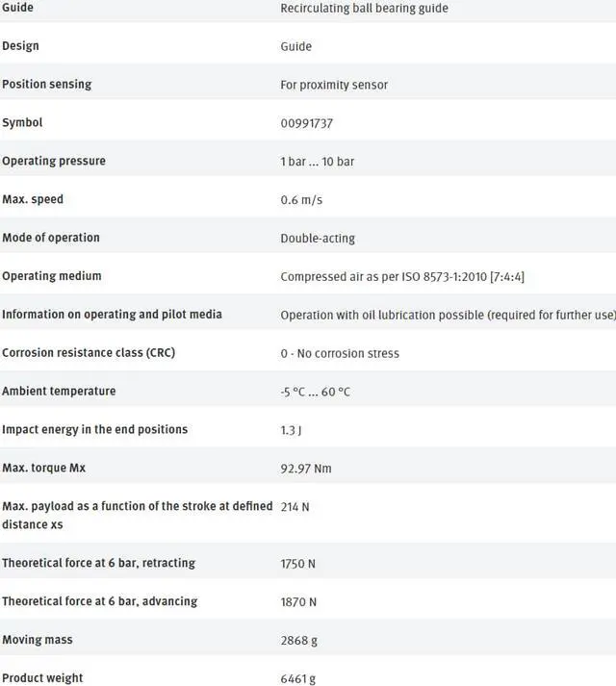
Task: Click the max payload value 214 N
Action: click(295, 506)
